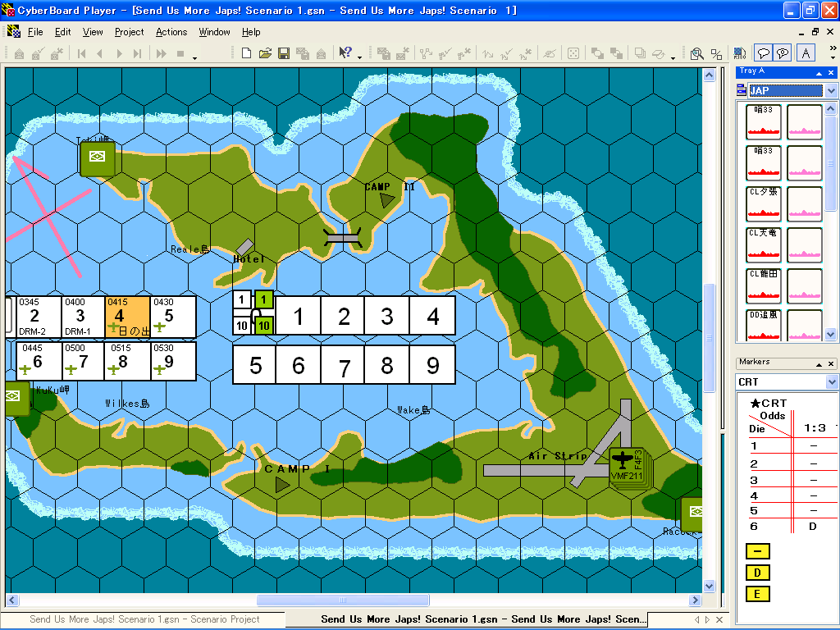Click the 0530 turn 9 box
This screenshot has height=630, width=840.
[174, 361]
